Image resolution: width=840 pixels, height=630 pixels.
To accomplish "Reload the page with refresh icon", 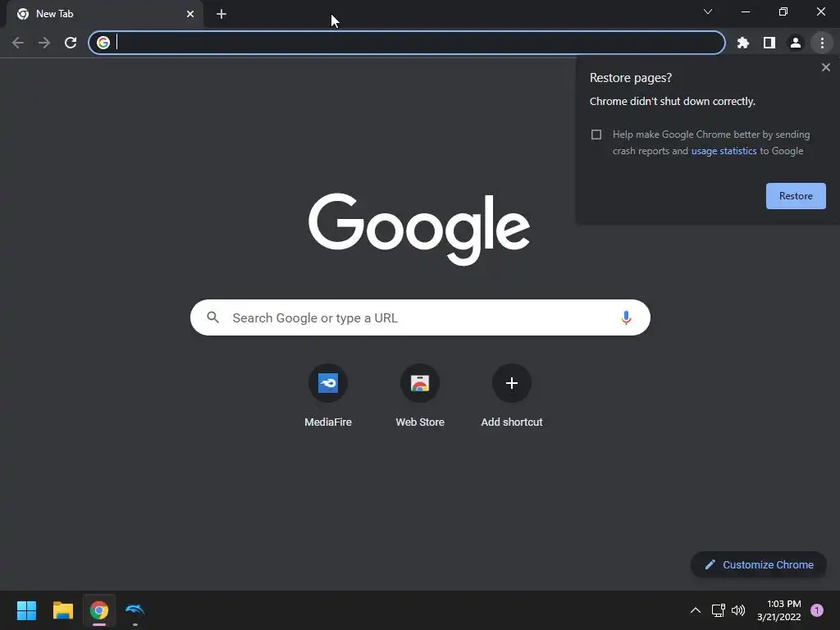I will pos(71,43).
